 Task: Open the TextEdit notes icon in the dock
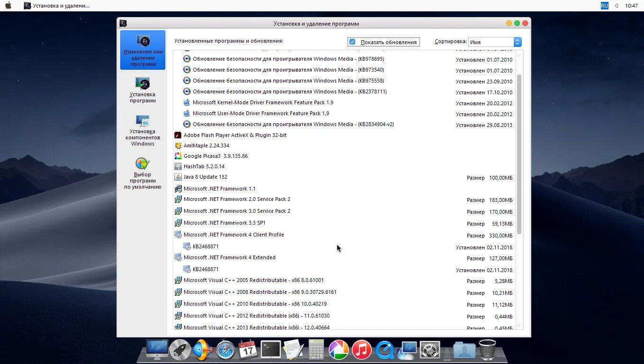coord(294,350)
